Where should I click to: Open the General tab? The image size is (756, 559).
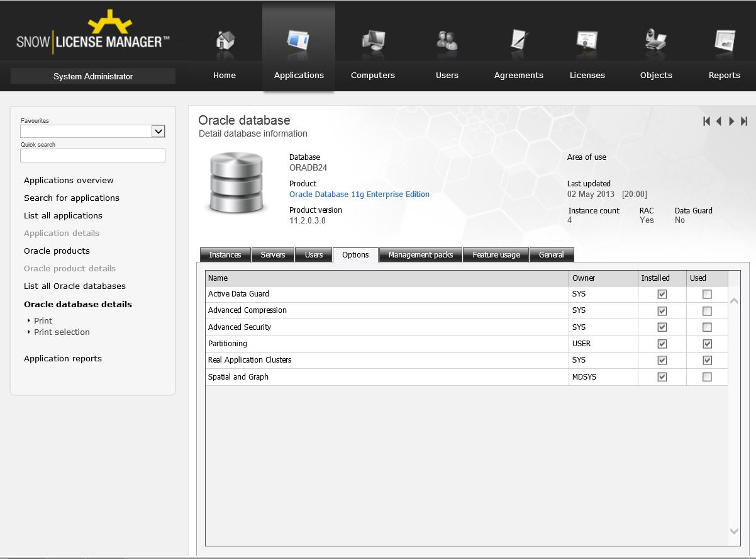click(x=552, y=255)
